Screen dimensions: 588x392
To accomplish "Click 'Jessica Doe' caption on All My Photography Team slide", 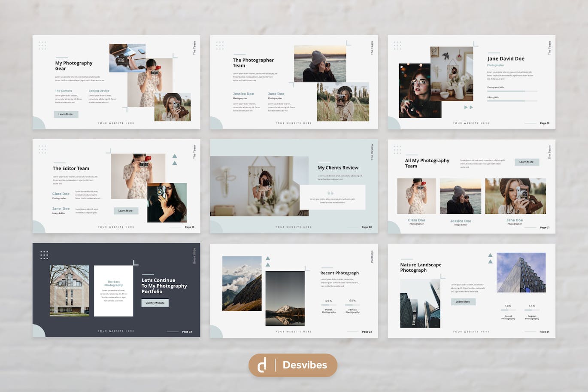I will coord(461,221).
